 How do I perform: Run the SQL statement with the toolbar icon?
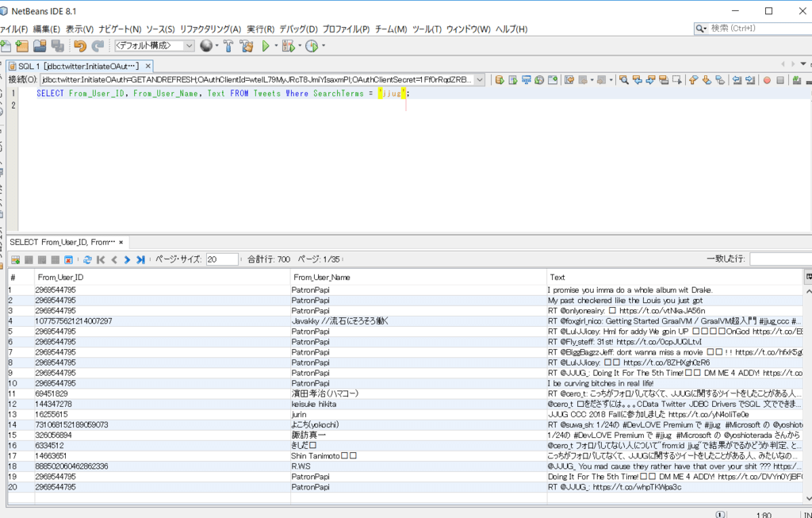coord(500,79)
